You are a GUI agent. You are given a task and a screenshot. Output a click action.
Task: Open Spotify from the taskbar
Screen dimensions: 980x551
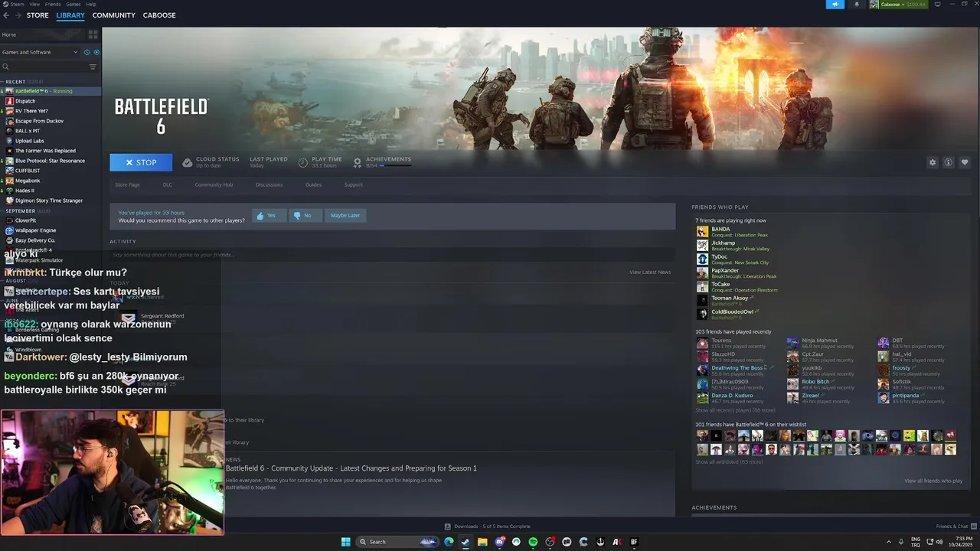pyautogui.click(x=533, y=542)
